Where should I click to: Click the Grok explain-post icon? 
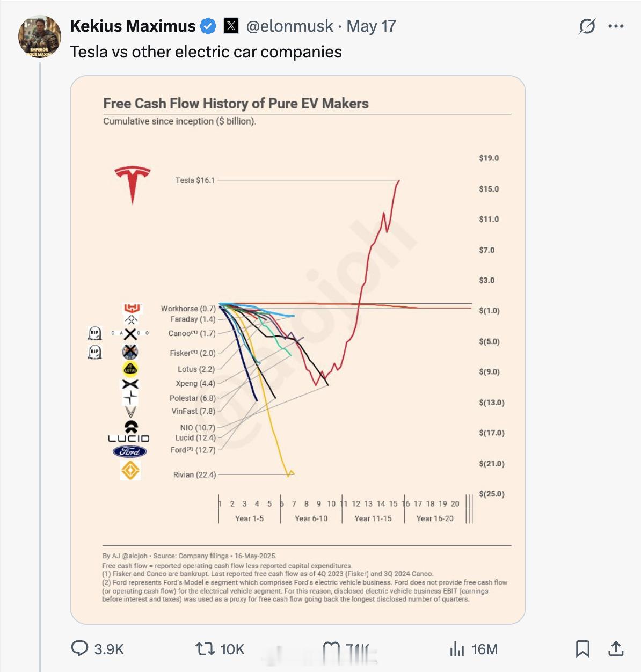(587, 26)
